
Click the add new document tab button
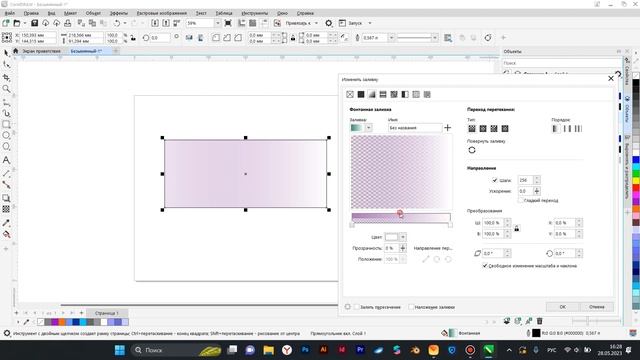coord(116,51)
